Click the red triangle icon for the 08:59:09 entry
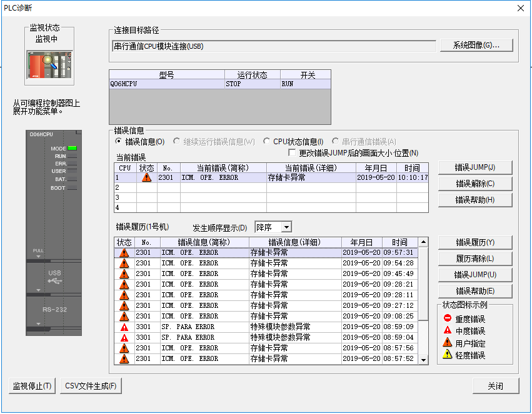 (x=124, y=327)
